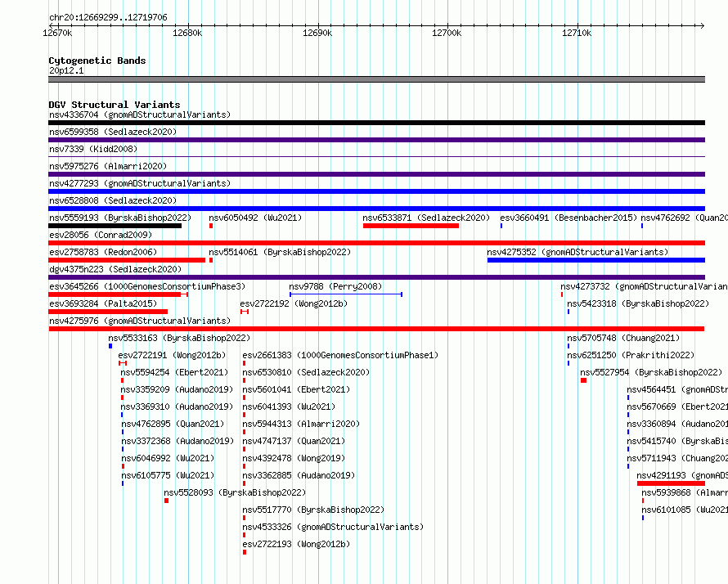Select nsv6251250 (Prakrithi2022) label
The width and height of the screenshot is (728, 584).
pyautogui.click(x=631, y=355)
